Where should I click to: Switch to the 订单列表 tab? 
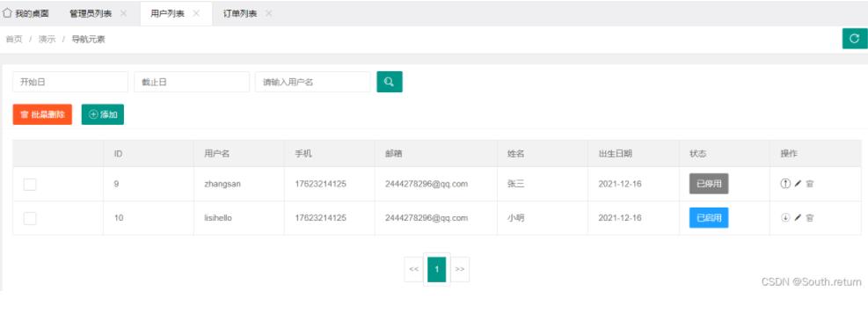pyautogui.click(x=240, y=13)
